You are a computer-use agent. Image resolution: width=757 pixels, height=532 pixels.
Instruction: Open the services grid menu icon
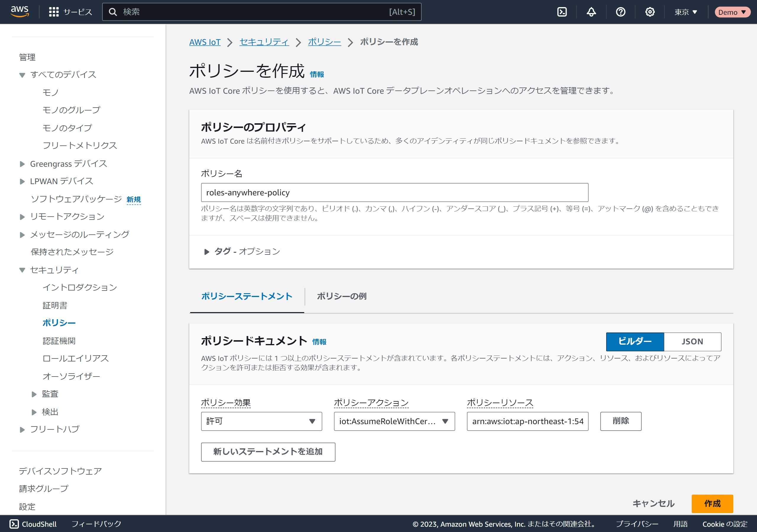coord(54,12)
